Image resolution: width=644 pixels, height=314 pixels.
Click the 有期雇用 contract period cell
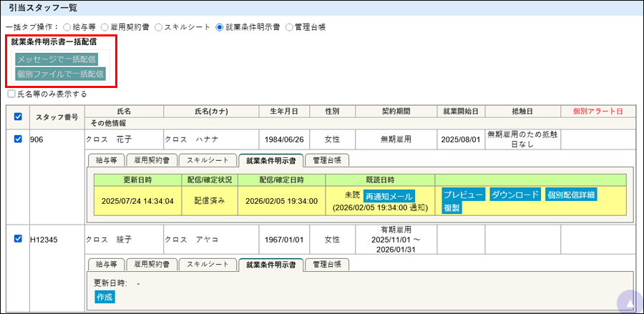coord(396,239)
